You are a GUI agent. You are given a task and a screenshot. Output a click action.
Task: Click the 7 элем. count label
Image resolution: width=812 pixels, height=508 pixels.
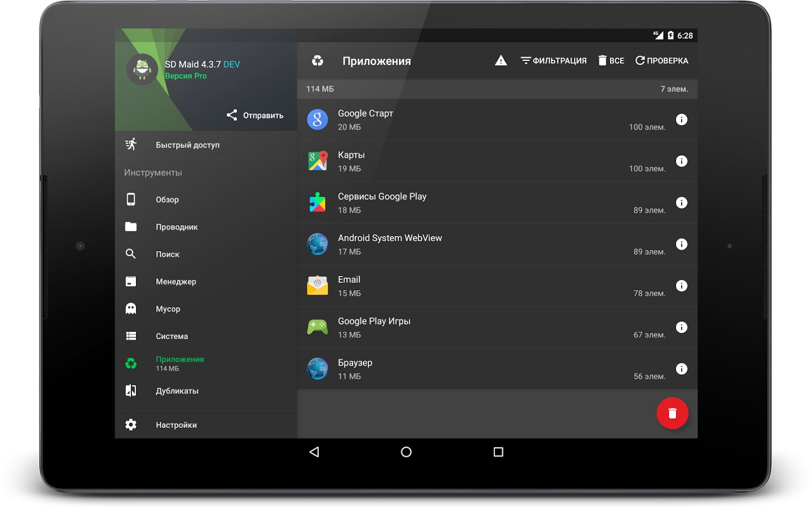(674, 89)
